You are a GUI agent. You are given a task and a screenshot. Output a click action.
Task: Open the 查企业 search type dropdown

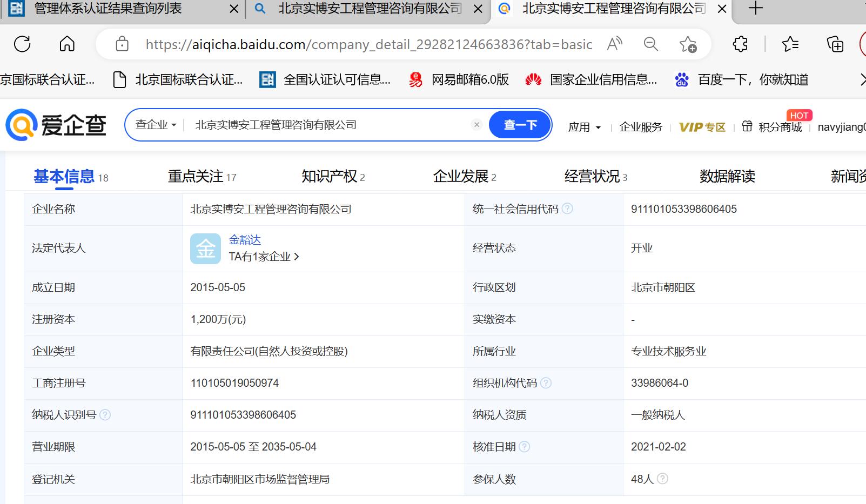[156, 125]
